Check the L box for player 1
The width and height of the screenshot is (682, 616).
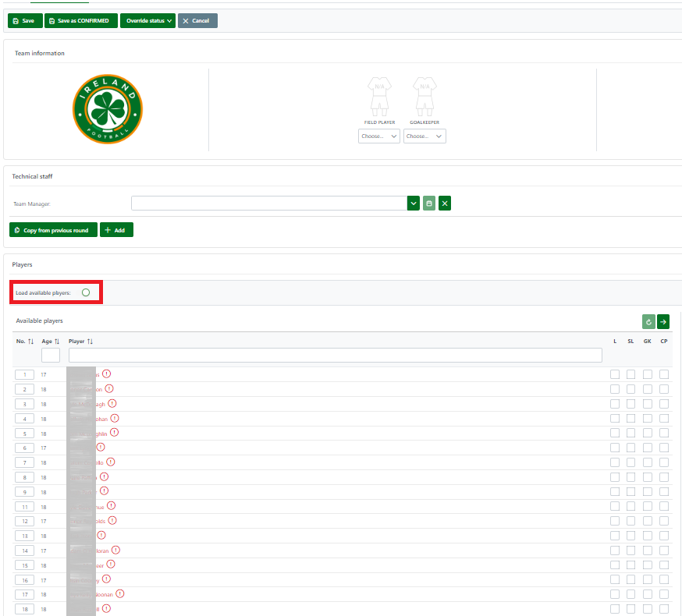click(x=615, y=374)
